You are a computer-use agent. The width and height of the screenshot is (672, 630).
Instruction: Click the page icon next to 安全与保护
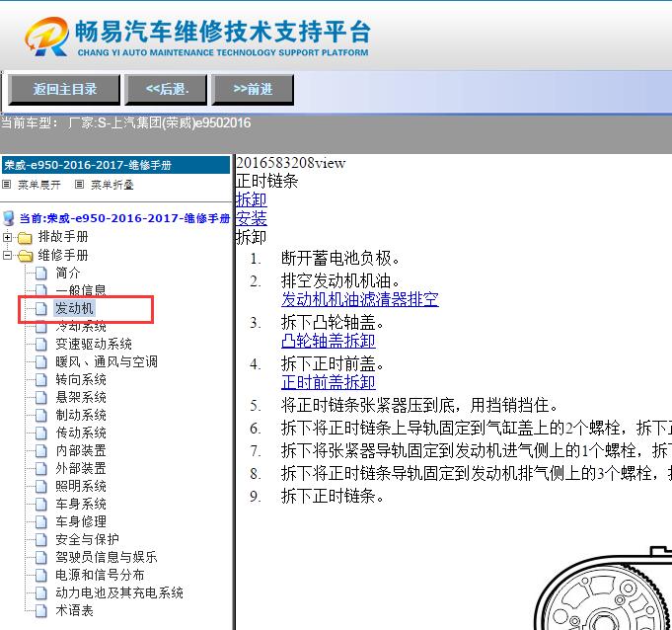pyautogui.click(x=41, y=540)
